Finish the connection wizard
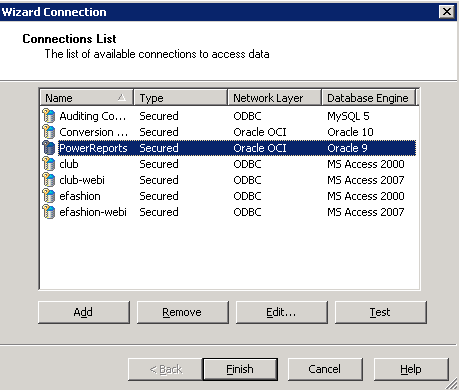The height and width of the screenshot is (390, 459). [240, 369]
